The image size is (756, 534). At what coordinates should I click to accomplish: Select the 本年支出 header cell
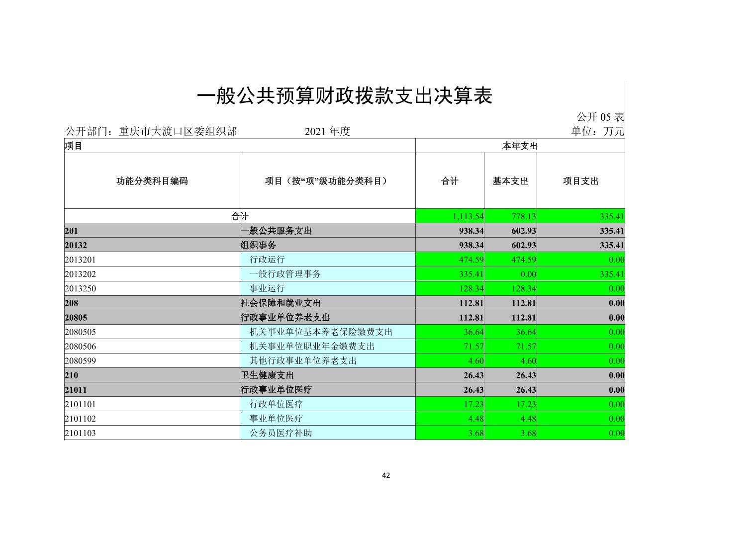(520, 146)
